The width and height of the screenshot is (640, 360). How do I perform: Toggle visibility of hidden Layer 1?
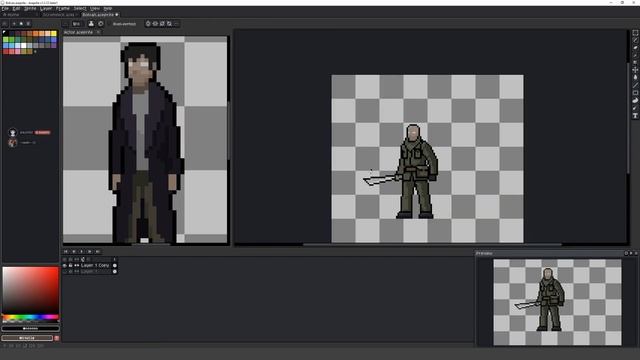65,271
